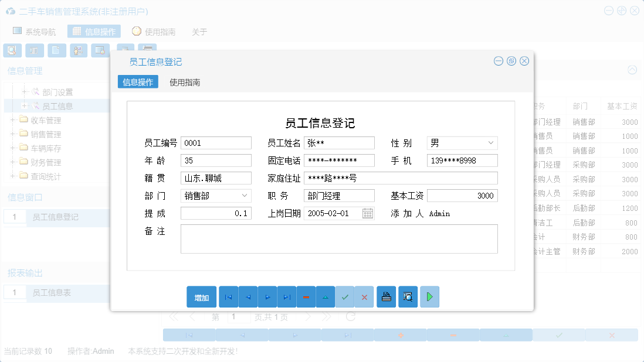
Task: Click the print icon in the dialog toolbar
Action: click(x=386, y=297)
